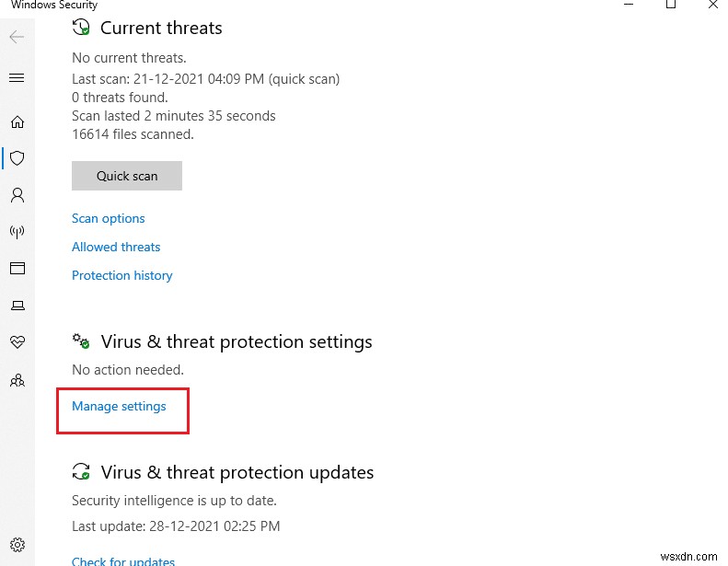Screen dimensions: 728x566
Task: Open the Settings gear icon
Action: [x=17, y=545]
